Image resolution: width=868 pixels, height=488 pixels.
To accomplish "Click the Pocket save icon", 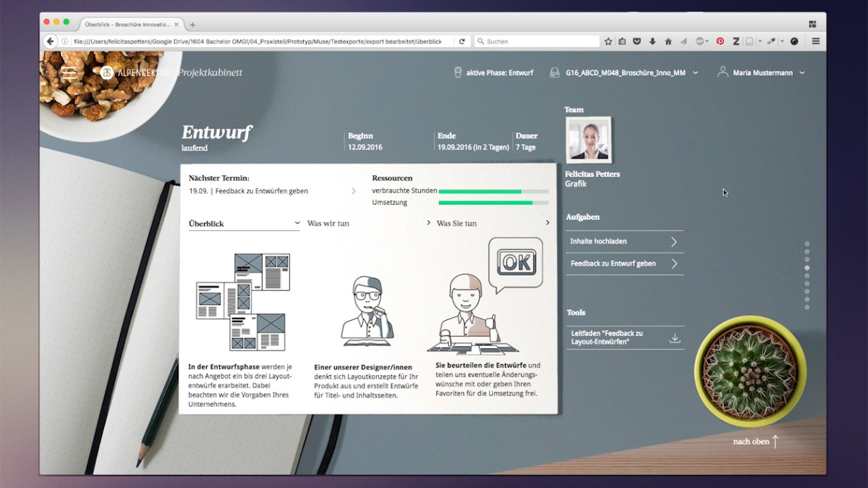I will pyautogui.click(x=637, y=41).
